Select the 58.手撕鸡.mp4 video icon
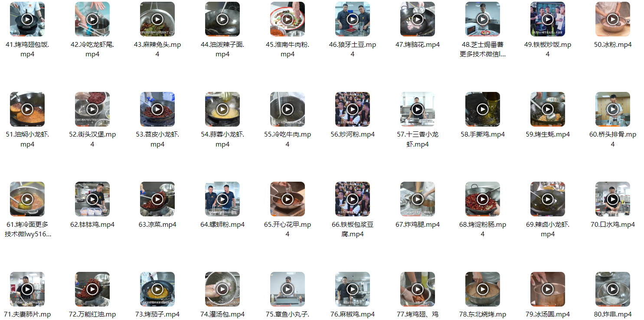The width and height of the screenshot is (644, 320). (x=483, y=109)
